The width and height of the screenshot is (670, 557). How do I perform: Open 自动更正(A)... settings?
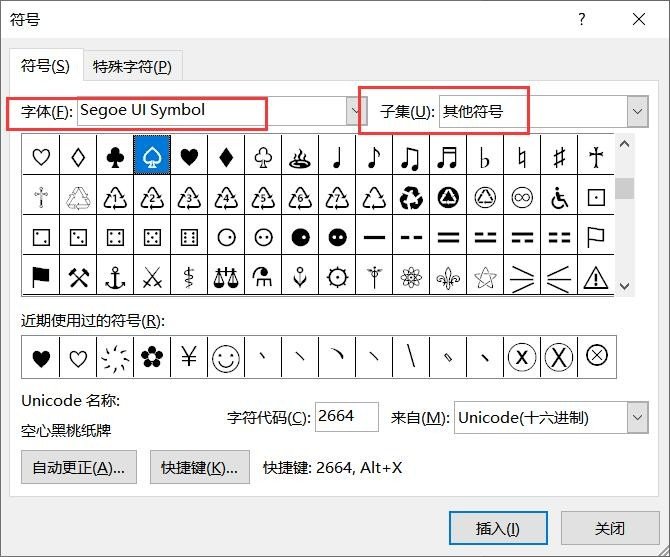[79, 467]
